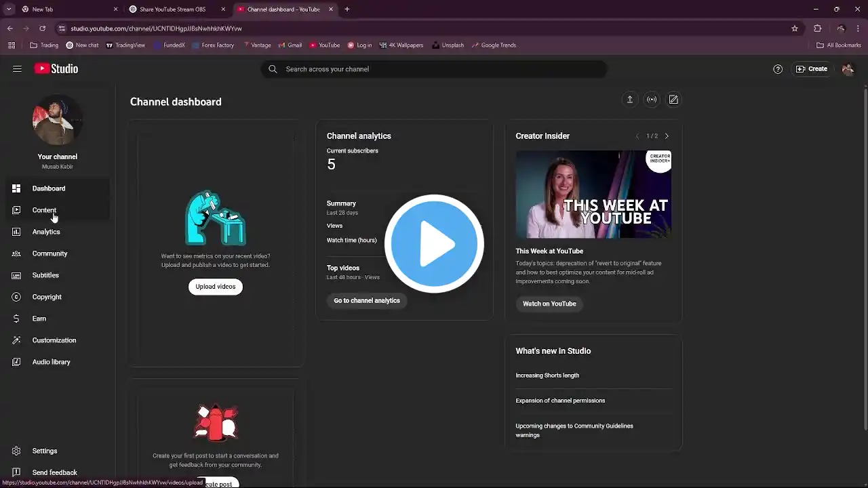Open Analytics in the sidebar
This screenshot has height=488, width=868.
(x=58, y=232)
